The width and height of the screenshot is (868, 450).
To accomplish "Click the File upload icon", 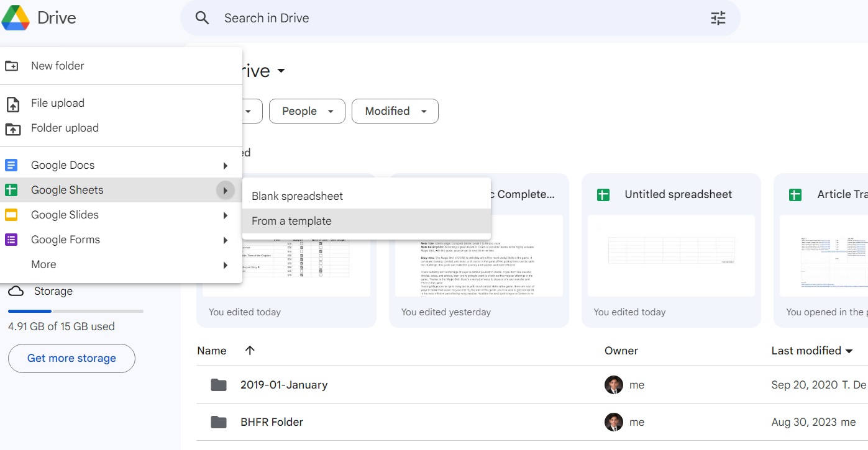I will tap(12, 104).
